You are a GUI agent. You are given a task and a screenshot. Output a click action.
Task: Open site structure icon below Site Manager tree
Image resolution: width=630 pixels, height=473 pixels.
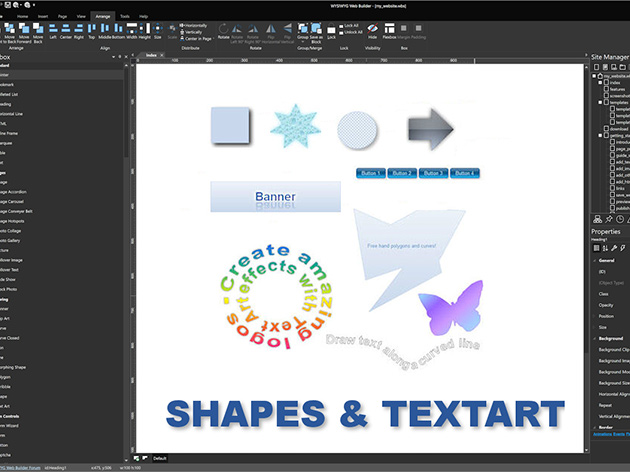597,219
